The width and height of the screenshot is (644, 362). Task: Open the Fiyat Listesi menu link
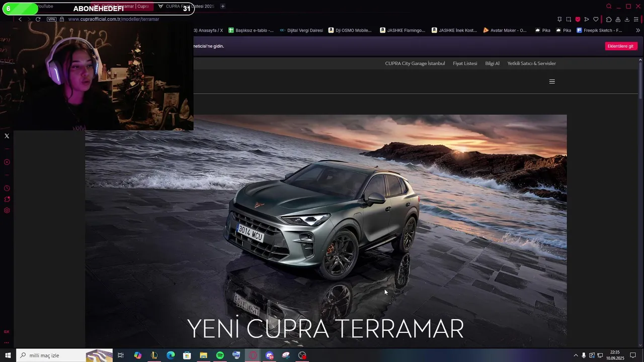465,63
